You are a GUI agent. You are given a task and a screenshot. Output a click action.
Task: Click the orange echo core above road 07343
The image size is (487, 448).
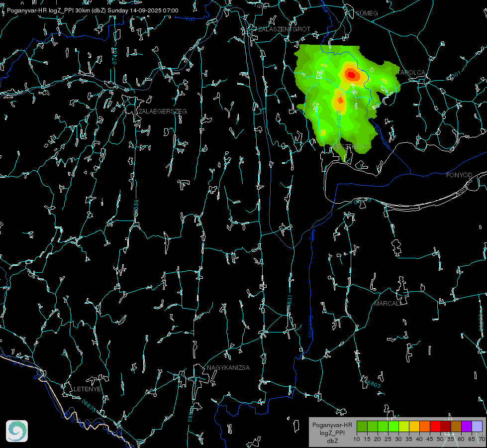pyautogui.click(x=340, y=100)
